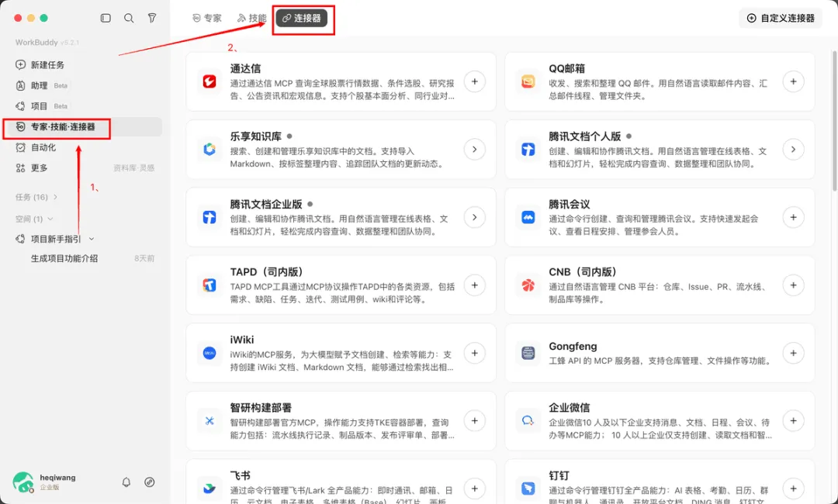
Task: Open heqiwang user avatar
Action: tap(23, 482)
